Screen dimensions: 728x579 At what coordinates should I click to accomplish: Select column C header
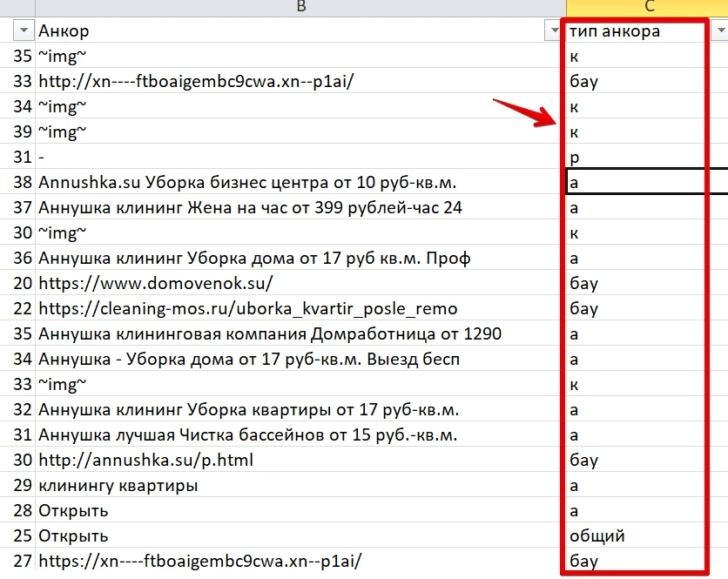click(649, 6)
